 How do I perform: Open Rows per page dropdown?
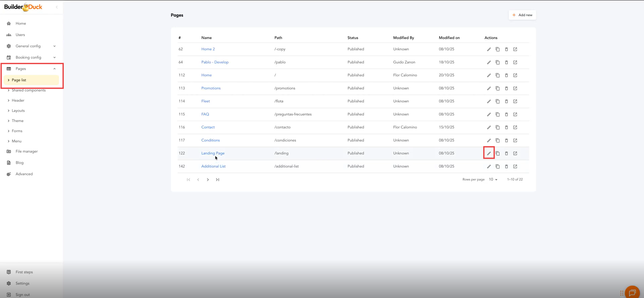(493, 180)
